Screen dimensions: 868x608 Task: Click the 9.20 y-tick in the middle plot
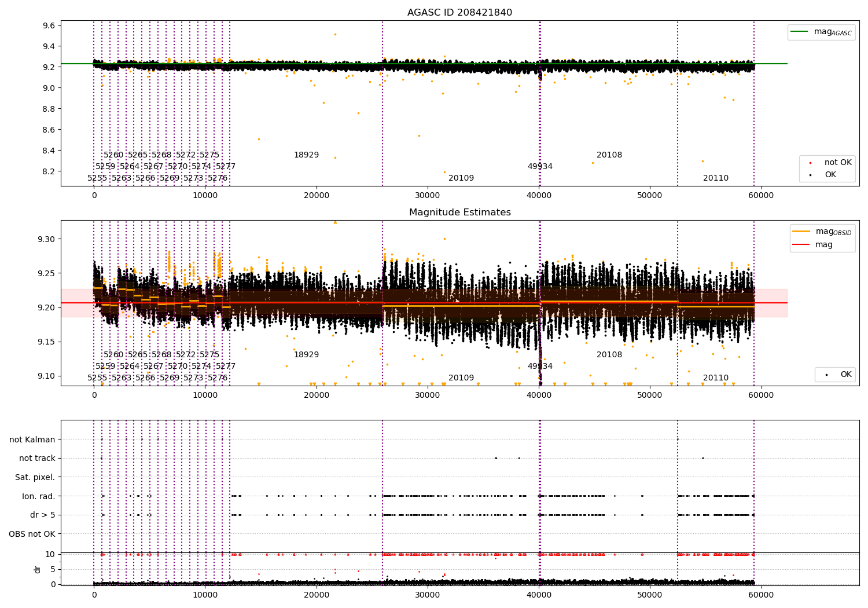point(47,307)
